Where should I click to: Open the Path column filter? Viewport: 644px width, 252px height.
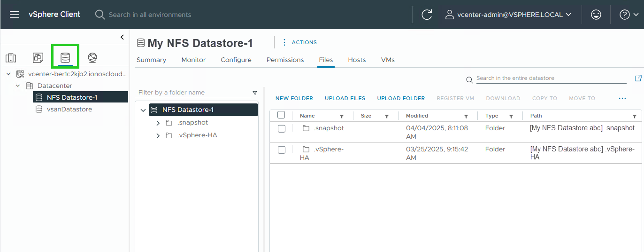pyautogui.click(x=635, y=116)
